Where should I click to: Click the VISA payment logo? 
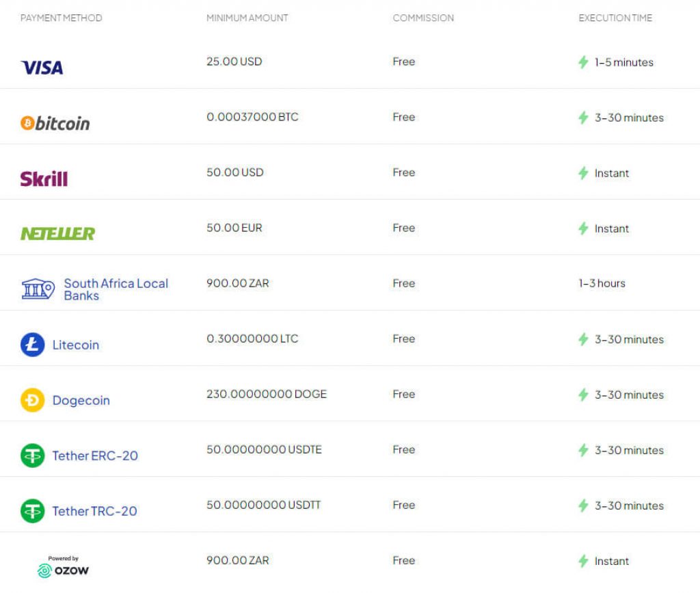[42, 67]
